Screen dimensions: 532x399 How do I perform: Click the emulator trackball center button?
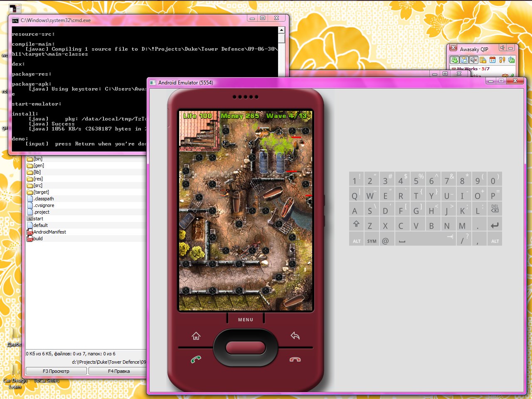(245, 348)
